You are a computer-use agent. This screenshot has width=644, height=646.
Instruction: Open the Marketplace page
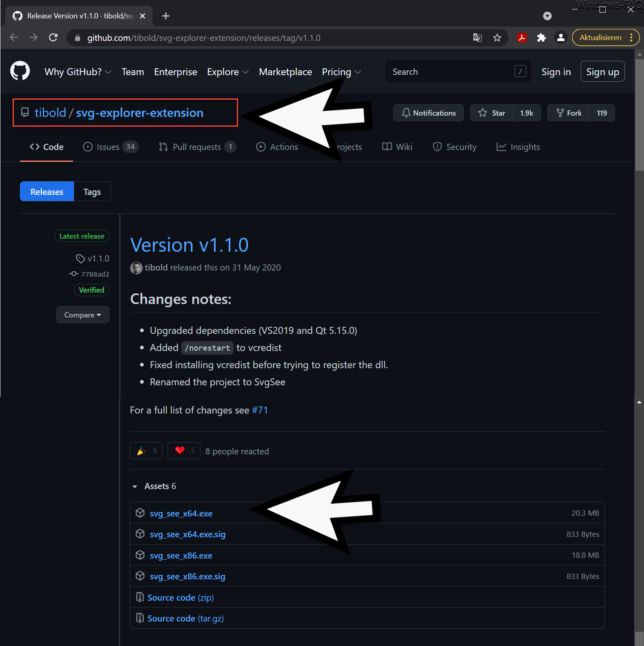pyautogui.click(x=285, y=72)
